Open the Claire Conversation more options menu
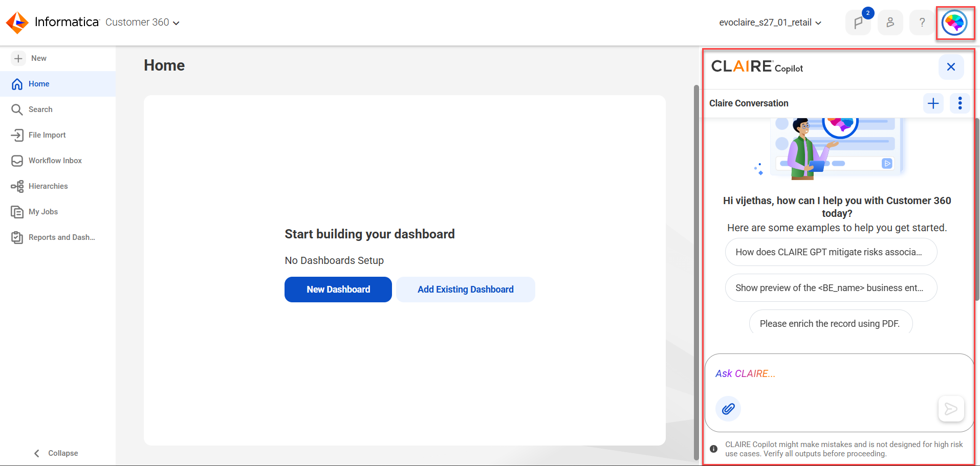Viewport: 980px width, 466px height. tap(960, 103)
